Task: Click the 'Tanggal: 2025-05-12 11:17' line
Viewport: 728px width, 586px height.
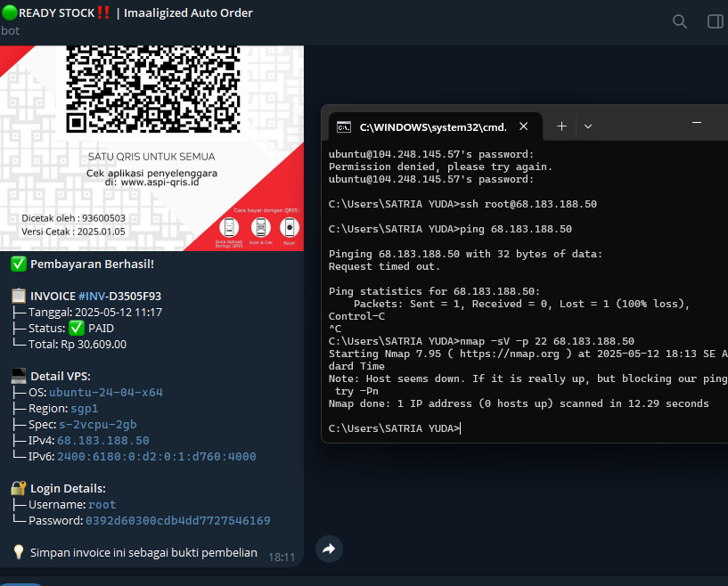Action: coord(95,313)
